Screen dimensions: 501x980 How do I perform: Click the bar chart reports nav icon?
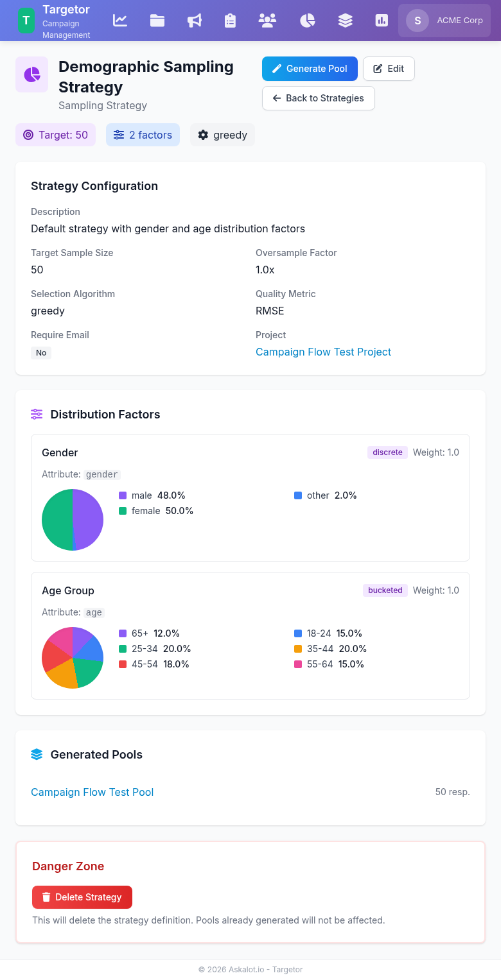click(382, 21)
